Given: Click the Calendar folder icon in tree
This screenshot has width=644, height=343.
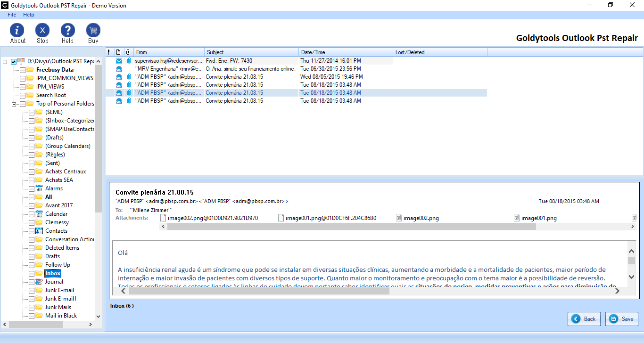Looking at the screenshot, I should pyautogui.click(x=39, y=214).
